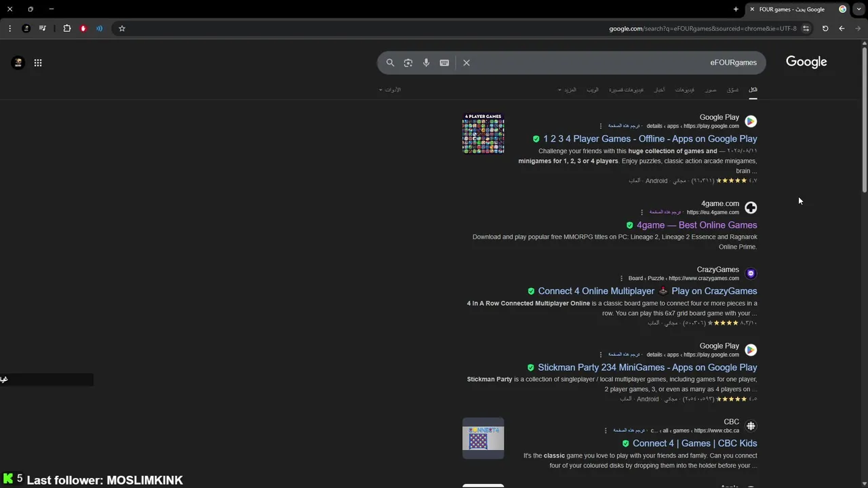The image size is (868, 488).
Task: Open three-dot options for 4game.com result
Action: click(x=642, y=212)
